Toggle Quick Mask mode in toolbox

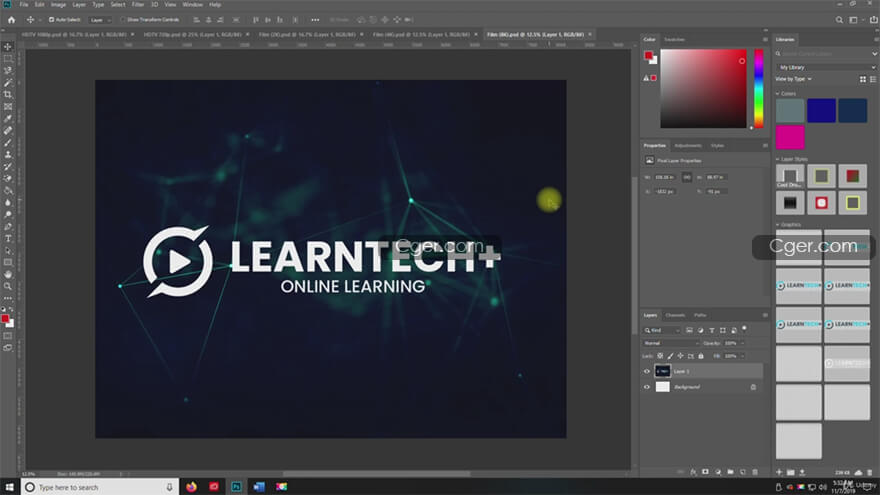click(8, 336)
